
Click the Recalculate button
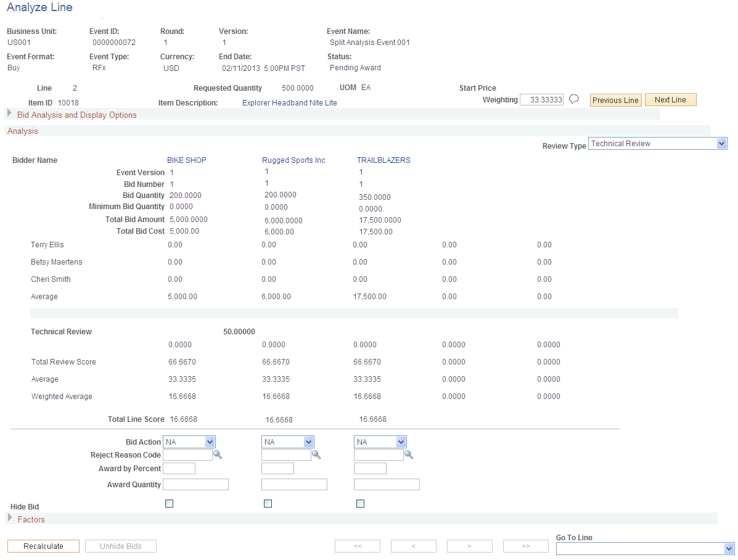[x=43, y=546]
